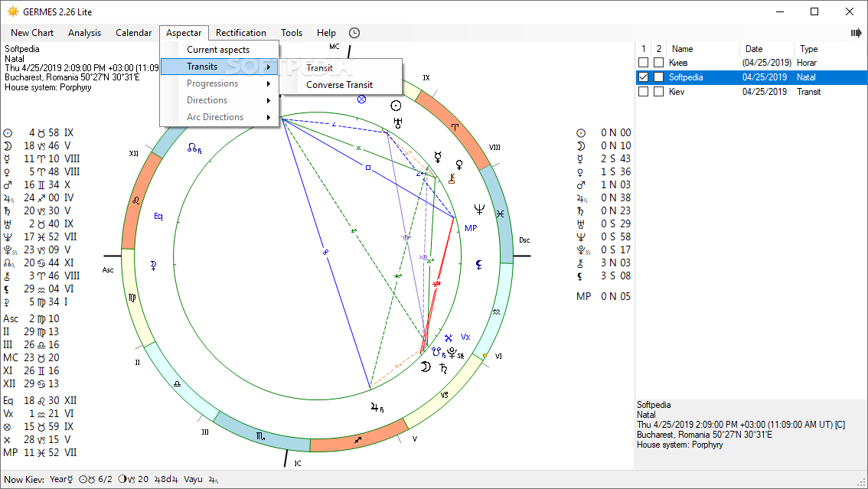Open the Help menu
This screenshot has height=489, width=868.
point(326,33)
